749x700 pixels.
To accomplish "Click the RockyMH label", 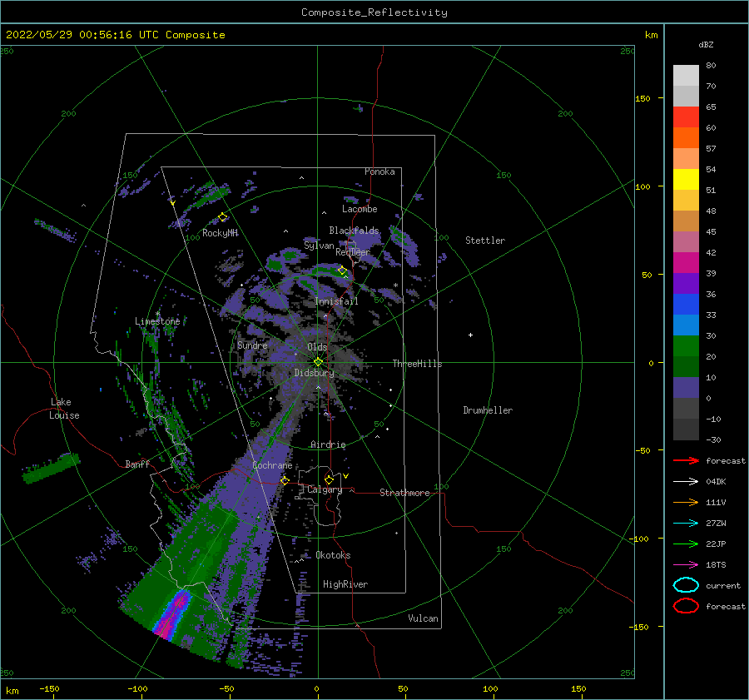I will coord(220,233).
